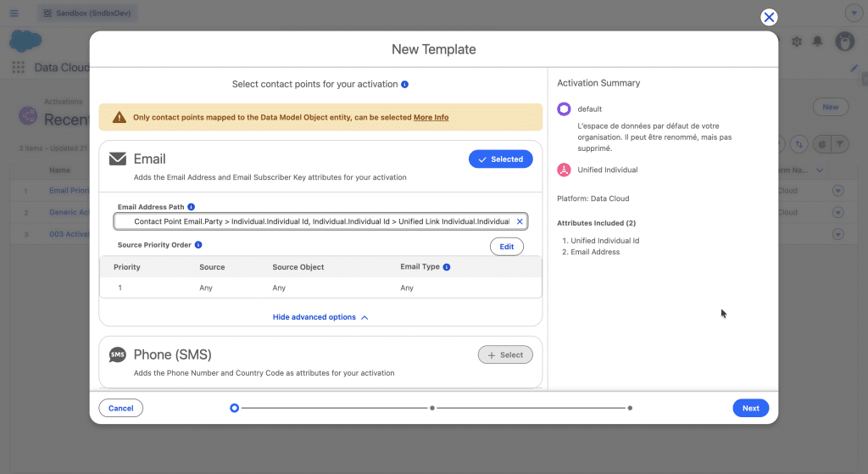The width and height of the screenshot is (868, 474).
Task: Open the row action dropdown for first activation
Action: click(837, 191)
